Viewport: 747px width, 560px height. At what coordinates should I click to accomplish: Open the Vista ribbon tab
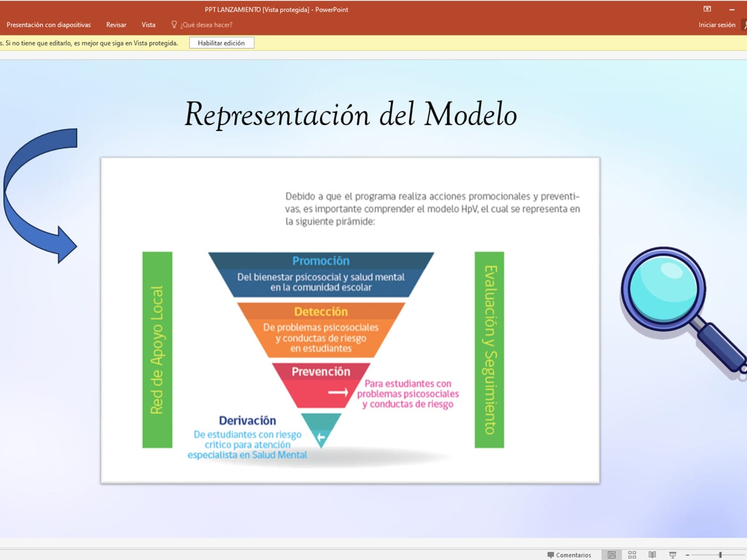[x=148, y=25]
